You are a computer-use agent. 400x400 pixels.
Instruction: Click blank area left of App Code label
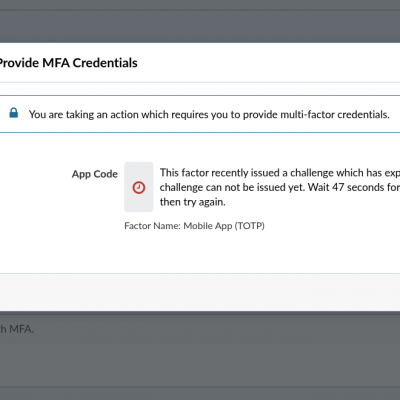(x=35, y=174)
